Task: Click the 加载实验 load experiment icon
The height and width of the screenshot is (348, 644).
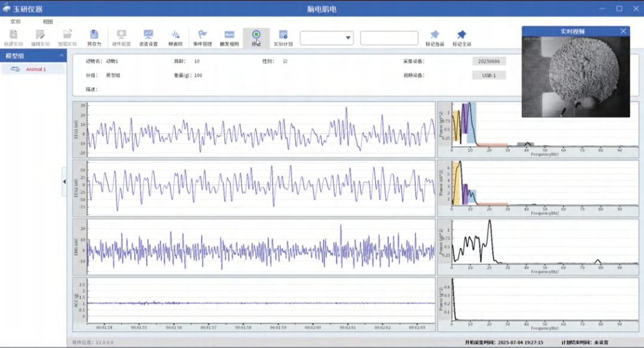Action: [x=67, y=38]
